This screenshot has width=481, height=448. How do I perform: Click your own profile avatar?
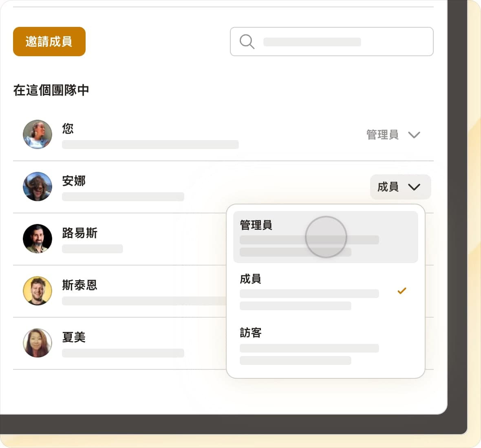click(x=38, y=134)
